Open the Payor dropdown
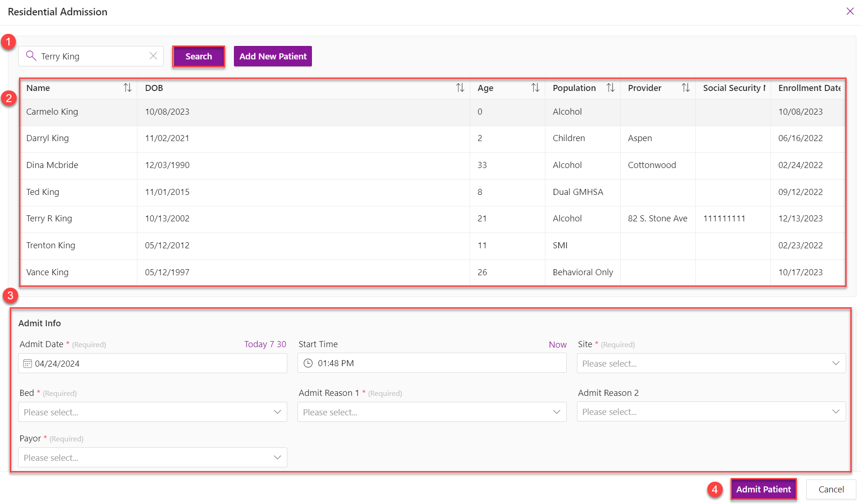Viewport: 861px width, 504px height. click(153, 458)
